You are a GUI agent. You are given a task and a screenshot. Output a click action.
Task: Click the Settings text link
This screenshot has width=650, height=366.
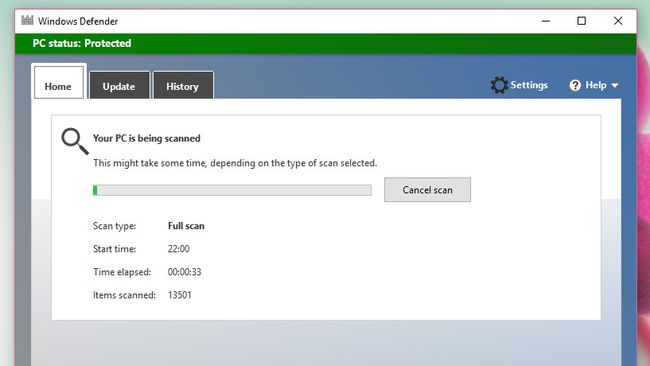(x=529, y=85)
